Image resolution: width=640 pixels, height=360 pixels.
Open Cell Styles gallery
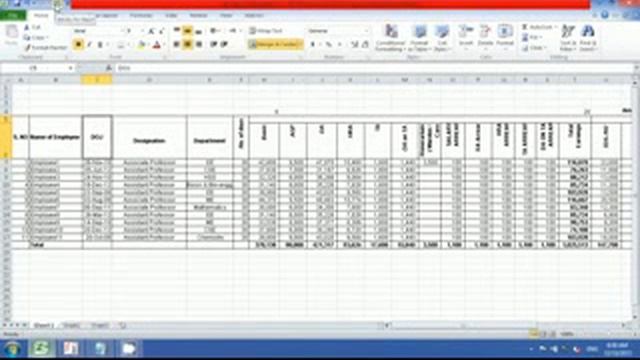pos(442,38)
